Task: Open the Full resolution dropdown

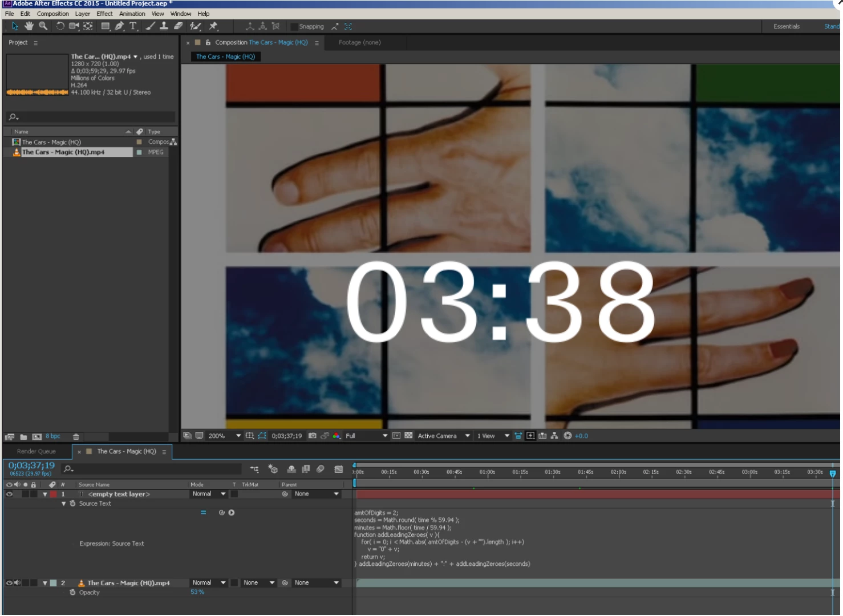Action: 366,436
